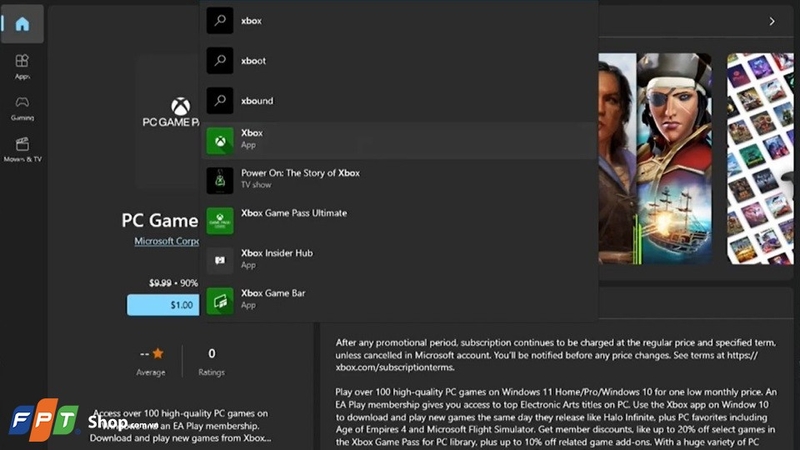
Task: Open the Xbox App result
Action: point(398,140)
